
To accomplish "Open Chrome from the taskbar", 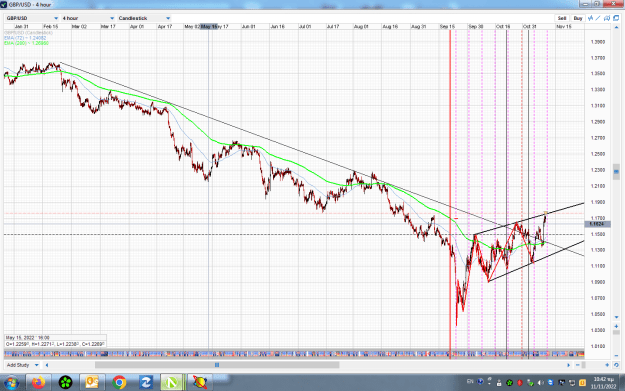I will [x=119, y=383].
